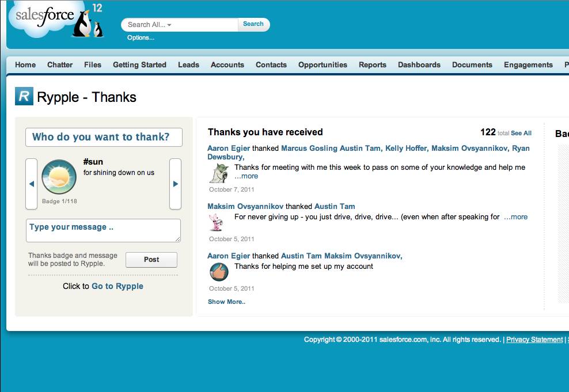The image size is (569, 392).
Task: Expand '...more' on never giving up message
Action: 515,217
